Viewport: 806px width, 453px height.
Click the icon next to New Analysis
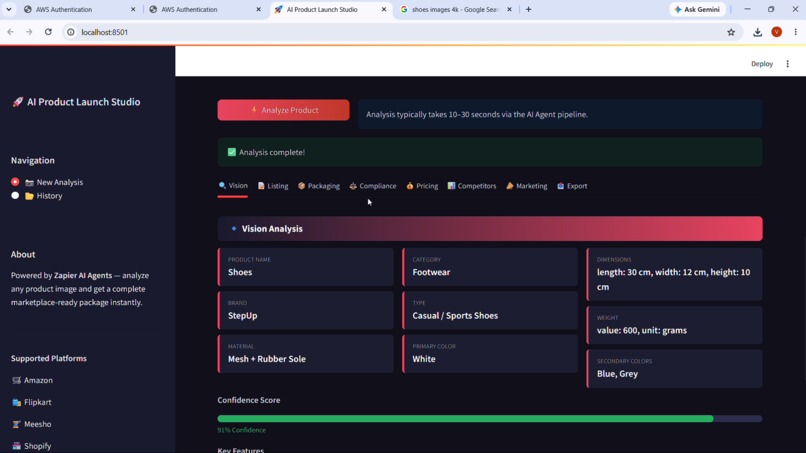(29, 183)
